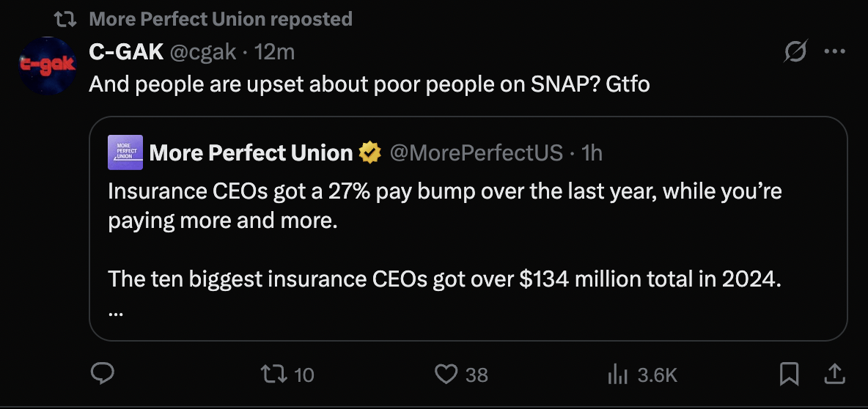
Task: Click the Grok explain icon
Action: coord(795,52)
